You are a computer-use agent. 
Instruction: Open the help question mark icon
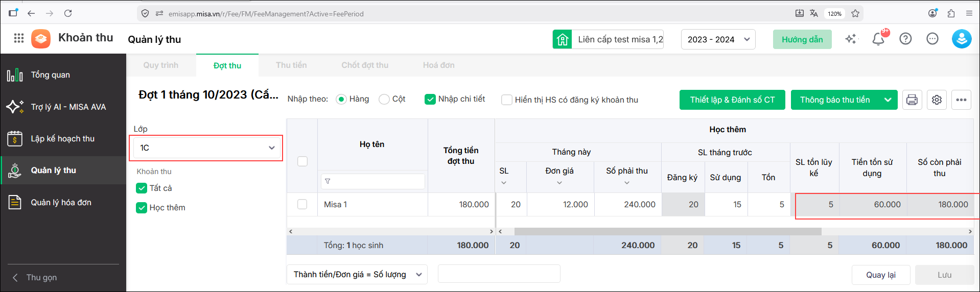click(905, 39)
